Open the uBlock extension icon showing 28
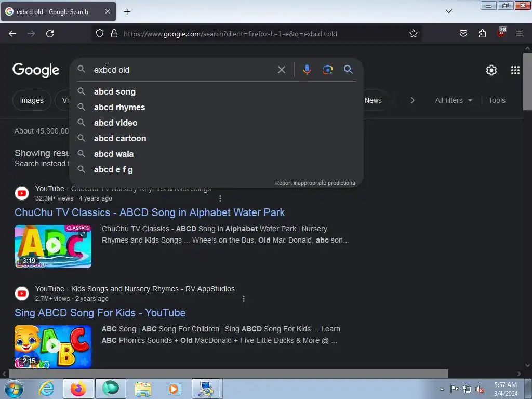The image size is (532, 399). [501, 33]
